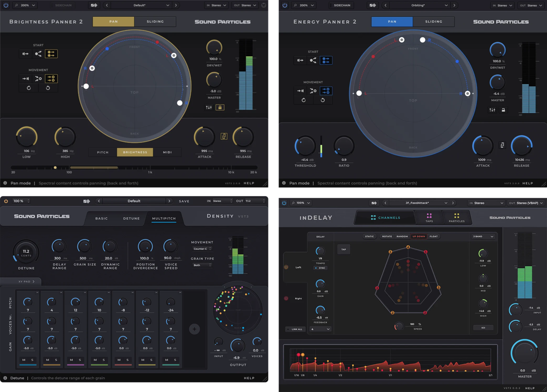
Task: Select highlighted Movement icon in Brightness Panner
Action: tap(51, 79)
